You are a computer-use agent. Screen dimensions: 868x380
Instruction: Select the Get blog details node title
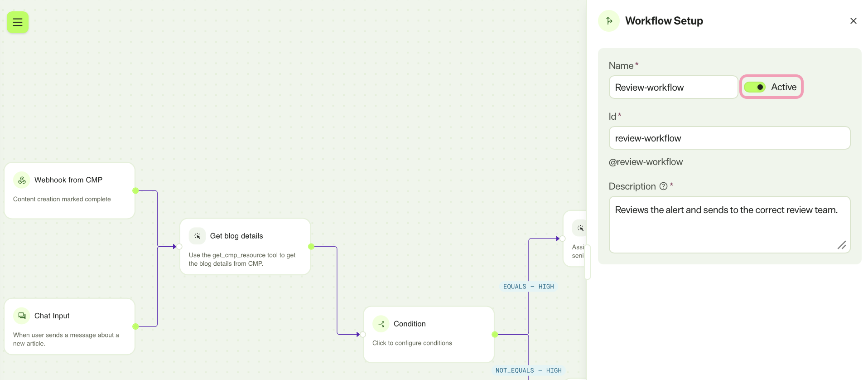pos(236,236)
